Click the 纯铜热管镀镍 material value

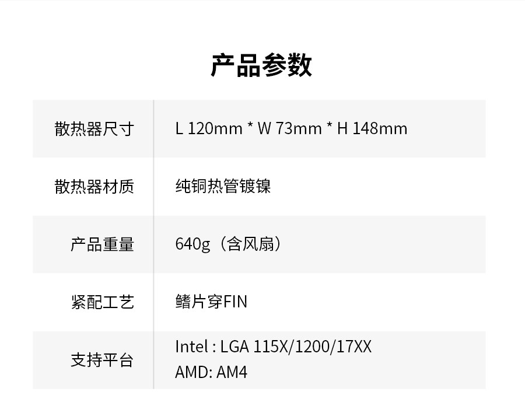coord(223,187)
